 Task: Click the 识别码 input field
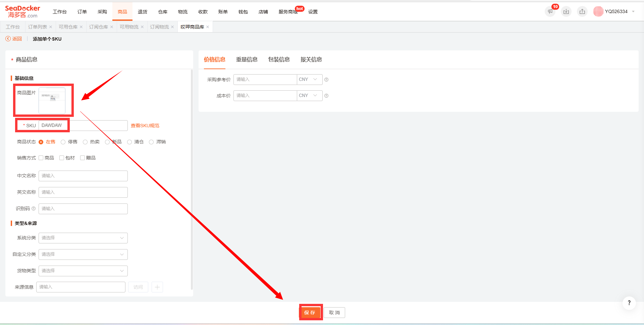click(83, 209)
